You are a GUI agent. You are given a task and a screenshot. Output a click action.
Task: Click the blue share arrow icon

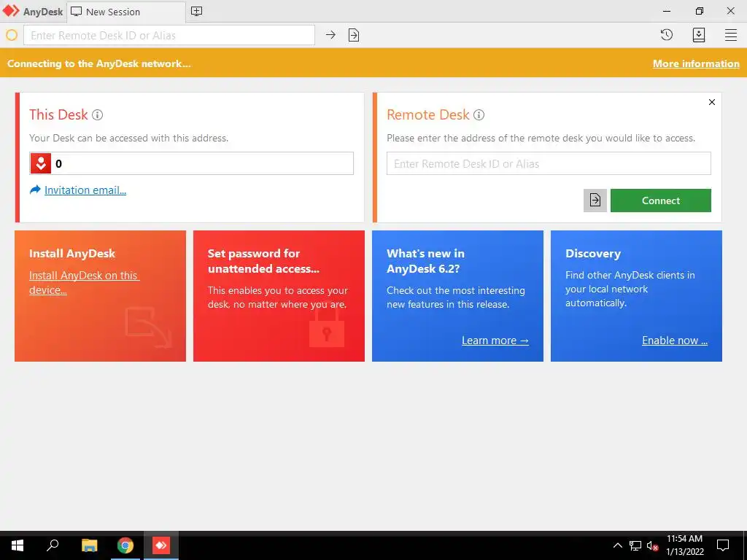click(35, 190)
